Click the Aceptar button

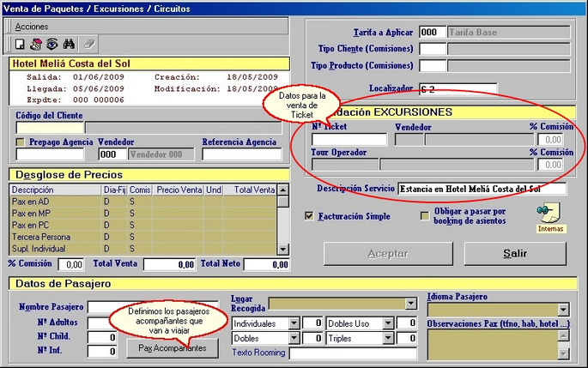(387, 254)
